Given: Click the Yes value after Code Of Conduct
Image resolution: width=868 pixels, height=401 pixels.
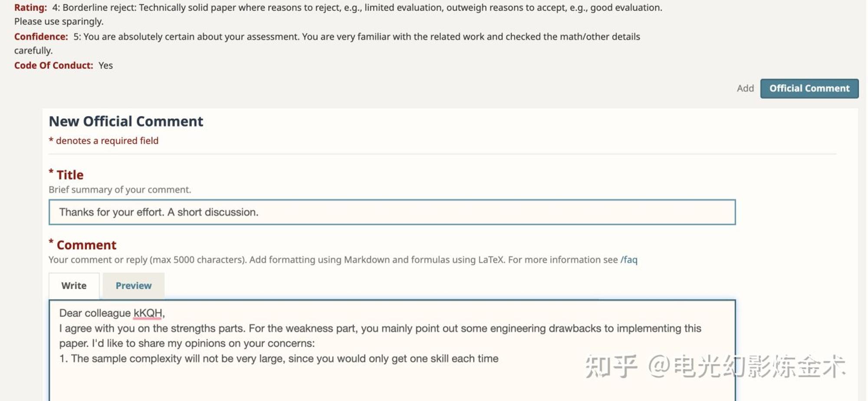Looking at the screenshot, I should pos(105,65).
